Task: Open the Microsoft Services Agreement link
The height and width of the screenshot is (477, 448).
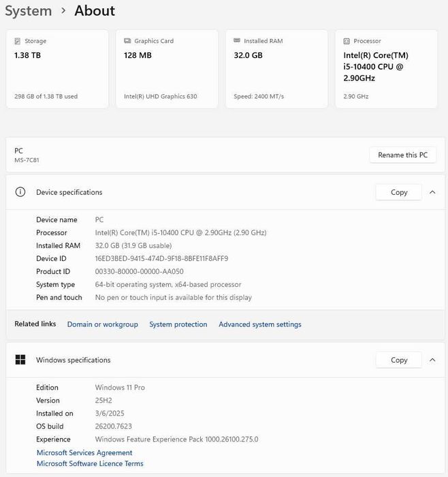Action: click(84, 452)
